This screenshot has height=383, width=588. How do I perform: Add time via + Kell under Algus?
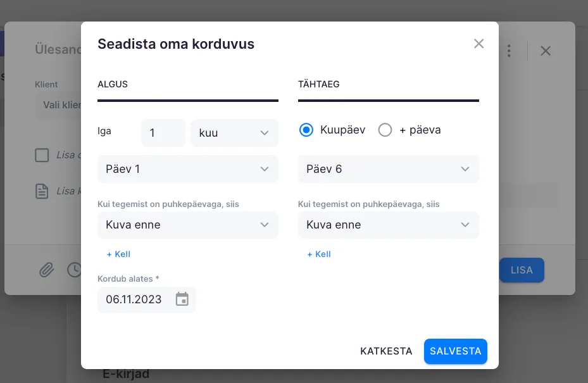(x=118, y=254)
